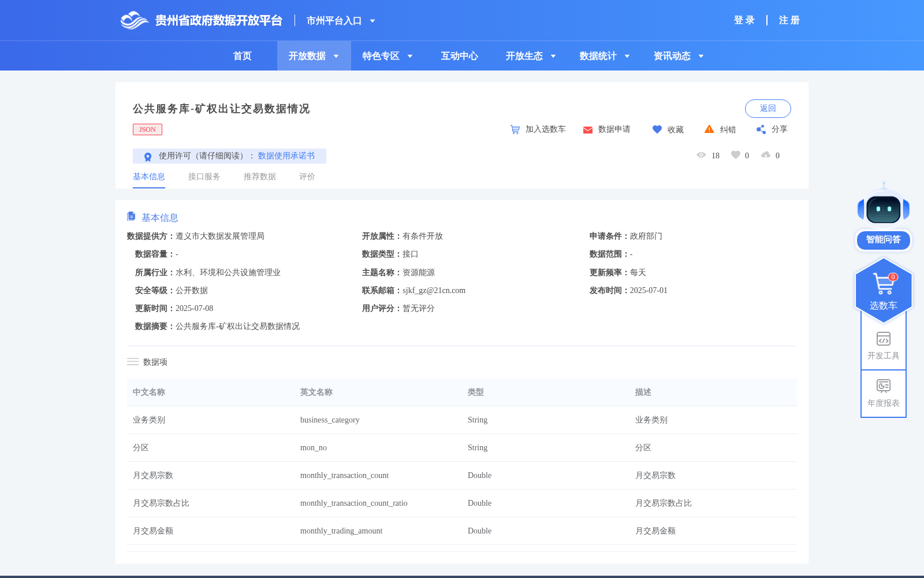Expand the 数据统计 nav dropdown
Image resolution: width=924 pixels, height=578 pixels.
click(627, 56)
